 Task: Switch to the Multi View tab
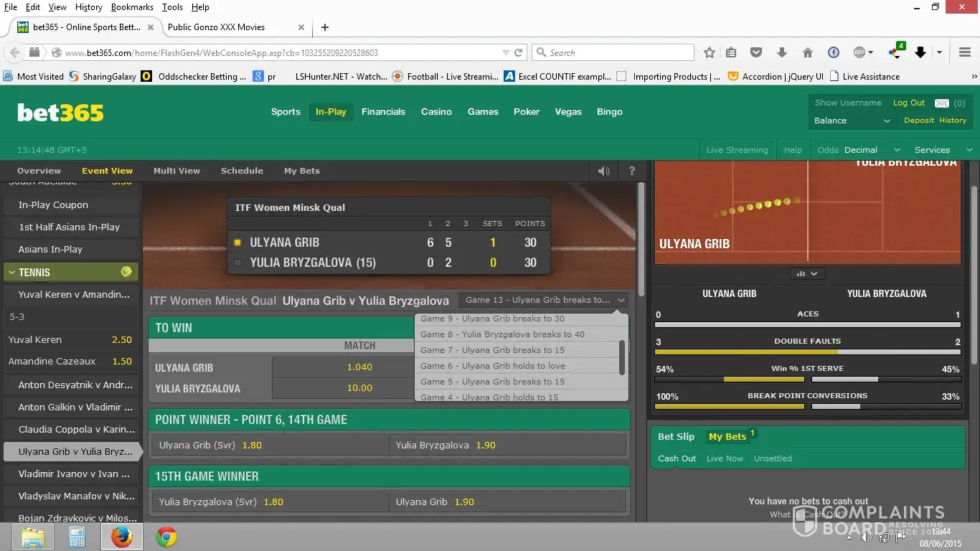click(176, 171)
